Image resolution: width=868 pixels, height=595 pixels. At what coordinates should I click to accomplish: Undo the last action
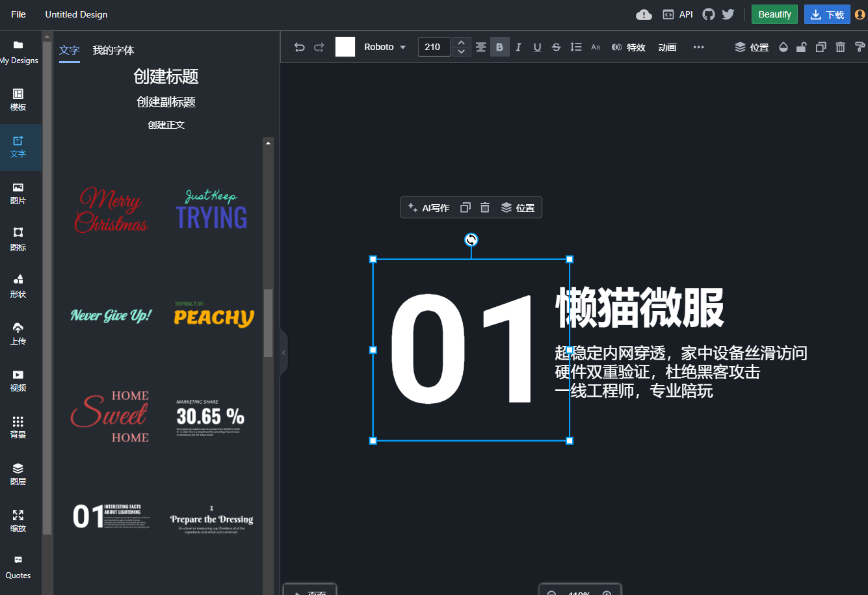coord(299,47)
